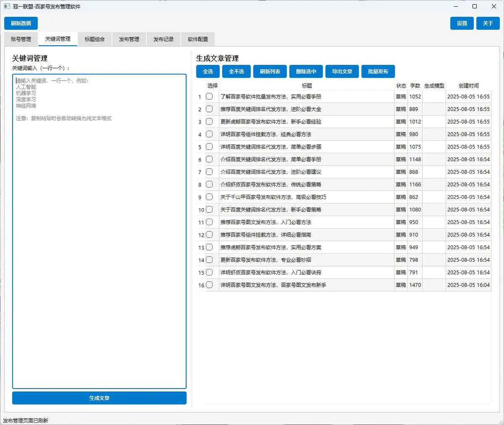
Task: Tick the checkbox for row 8
Action: point(209,185)
